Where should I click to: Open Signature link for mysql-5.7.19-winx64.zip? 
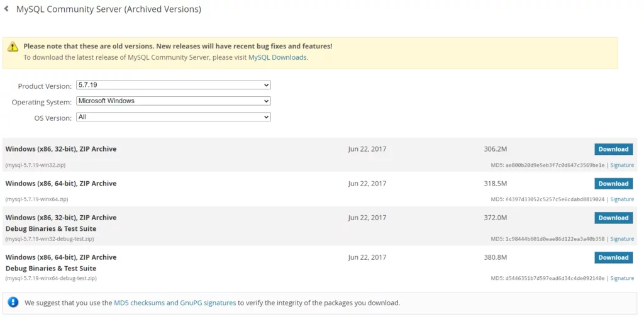622,199
